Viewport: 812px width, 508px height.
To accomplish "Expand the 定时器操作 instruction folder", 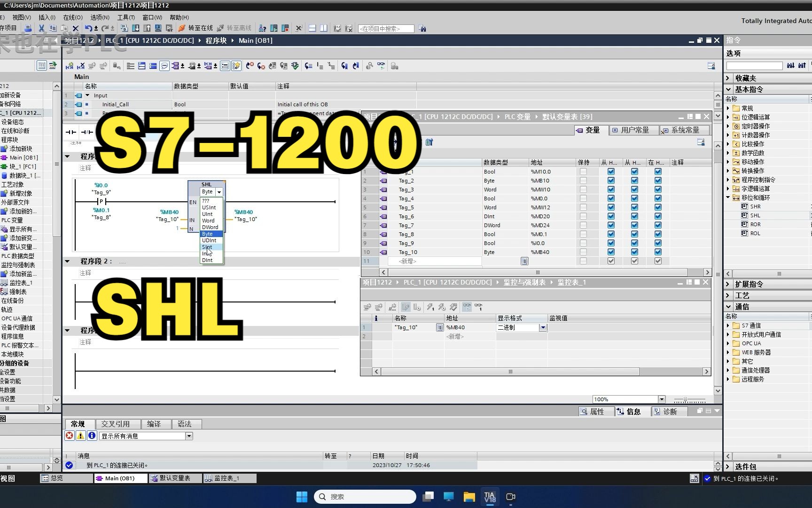I will click(x=728, y=126).
